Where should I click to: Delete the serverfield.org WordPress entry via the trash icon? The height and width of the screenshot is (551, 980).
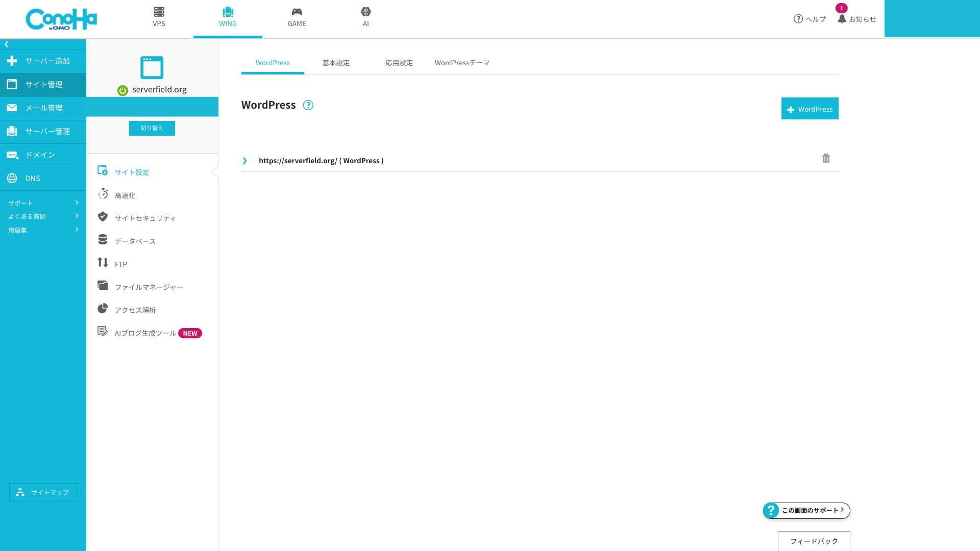[826, 158]
